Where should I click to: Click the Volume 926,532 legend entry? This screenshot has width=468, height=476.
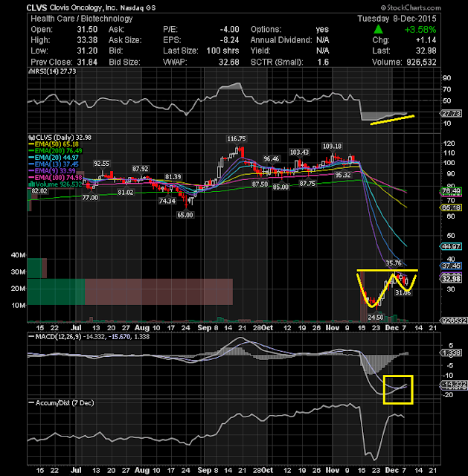pyautogui.click(x=55, y=184)
